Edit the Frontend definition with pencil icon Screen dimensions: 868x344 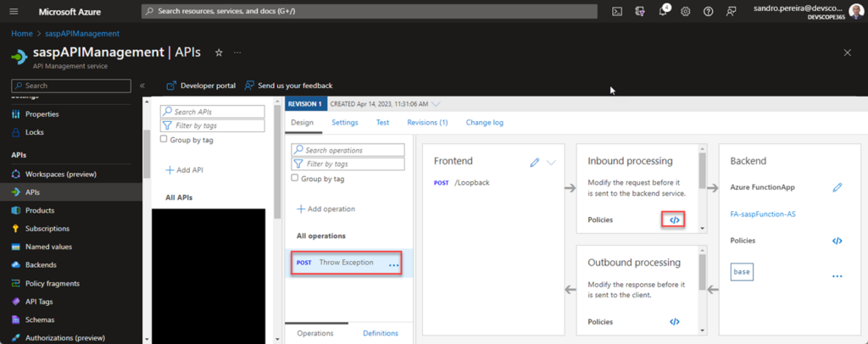click(x=534, y=162)
